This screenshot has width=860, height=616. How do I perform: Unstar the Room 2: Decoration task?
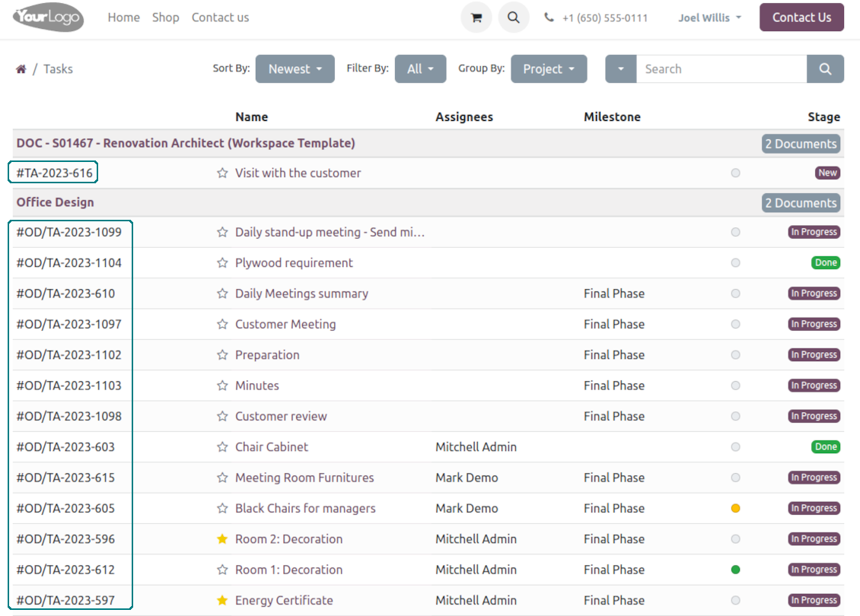(x=222, y=539)
